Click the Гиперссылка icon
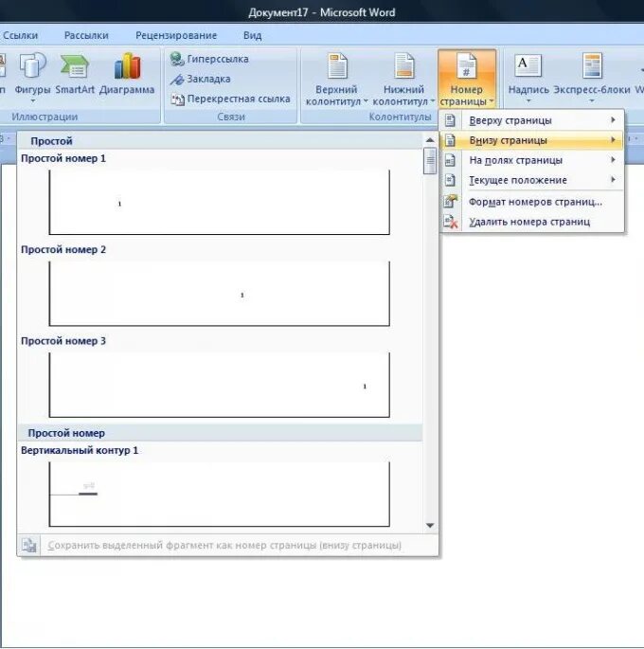644x649 pixels. click(x=177, y=59)
